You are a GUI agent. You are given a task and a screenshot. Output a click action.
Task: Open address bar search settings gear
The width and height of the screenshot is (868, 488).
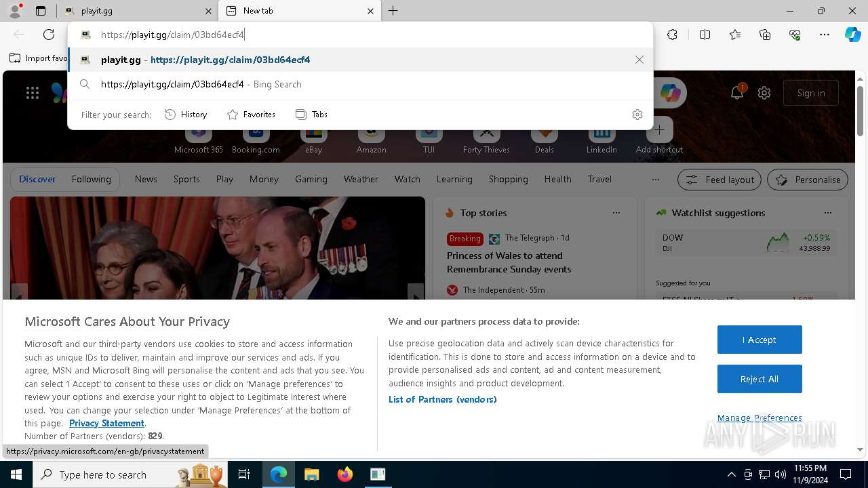637,115
